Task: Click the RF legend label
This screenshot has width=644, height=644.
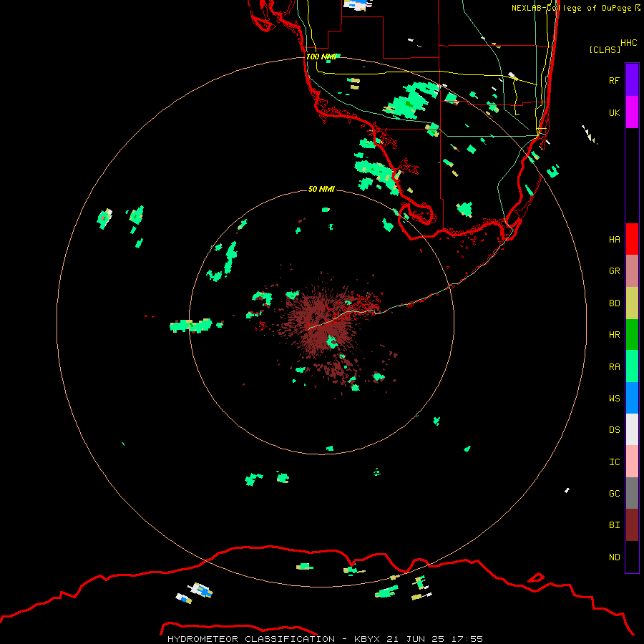Action: pos(615,80)
